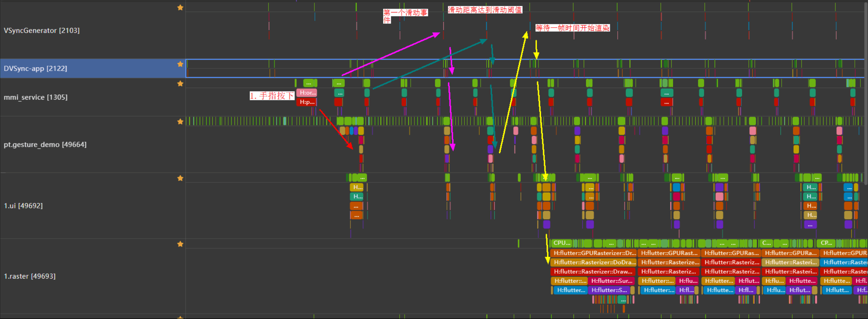Select the blue H:flutter::Raster slice in 1.raster

844,262
